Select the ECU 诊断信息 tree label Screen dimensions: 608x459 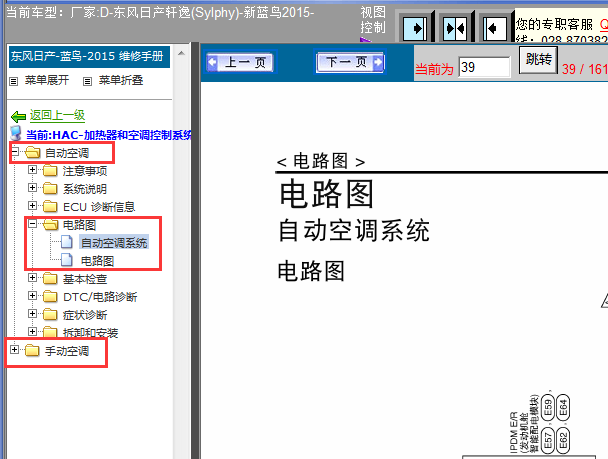pos(99,207)
